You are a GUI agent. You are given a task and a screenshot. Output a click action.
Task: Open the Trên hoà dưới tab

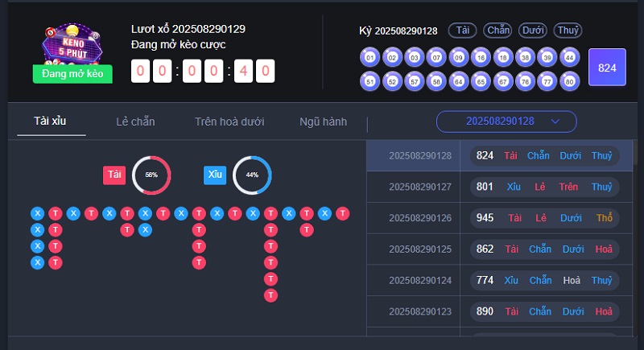[x=229, y=121]
